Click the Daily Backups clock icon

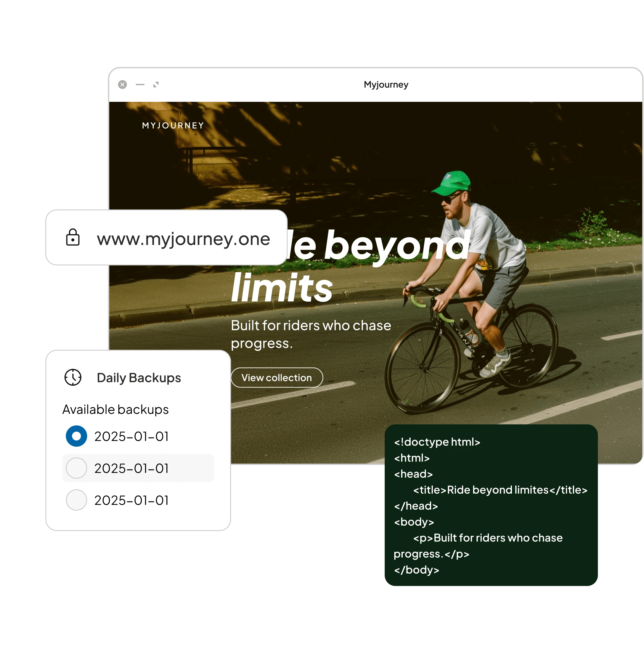click(x=73, y=377)
